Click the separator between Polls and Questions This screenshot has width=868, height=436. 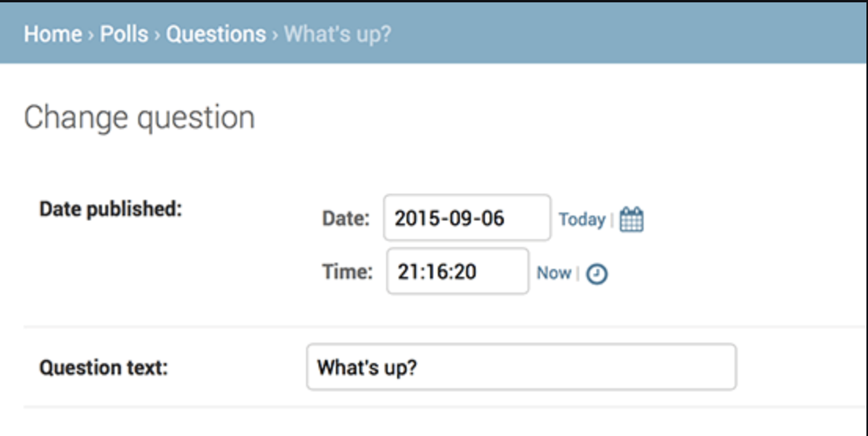pyautogui.click(x=158, y=35)
